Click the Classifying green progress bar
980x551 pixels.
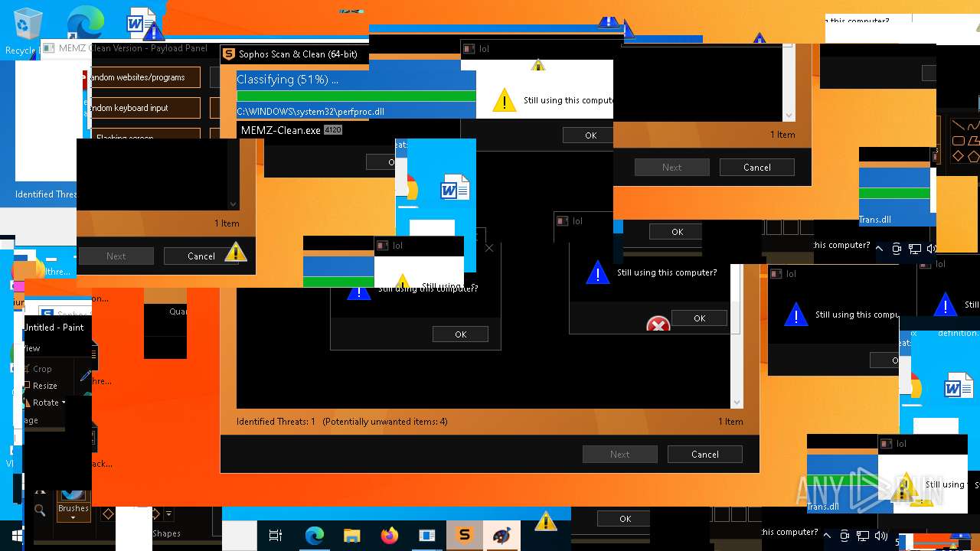pos(356,96)
